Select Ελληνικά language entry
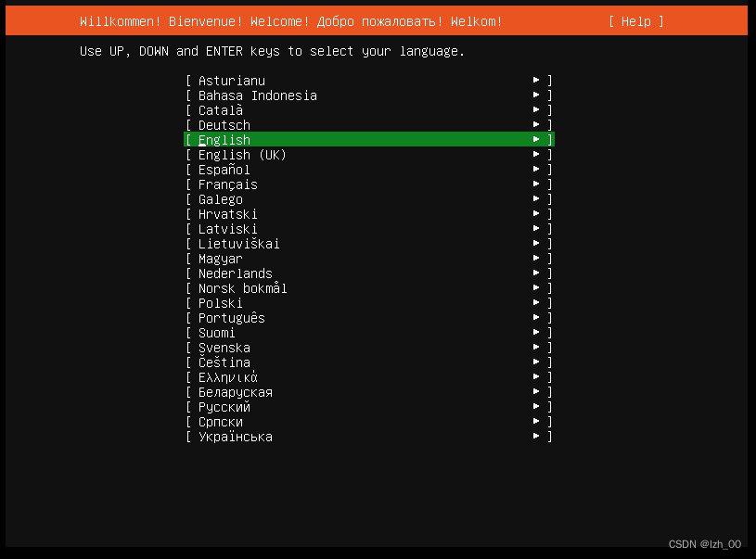 tap(369, 377)
